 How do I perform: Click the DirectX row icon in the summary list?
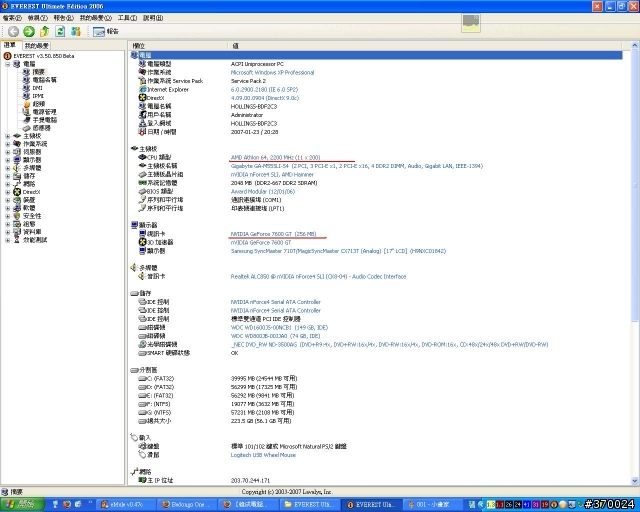(142, 98)
